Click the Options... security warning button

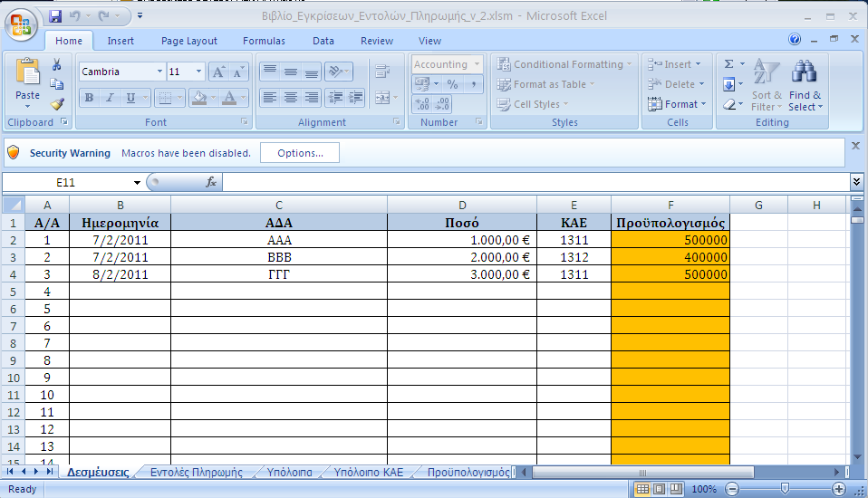pos(299,153)
